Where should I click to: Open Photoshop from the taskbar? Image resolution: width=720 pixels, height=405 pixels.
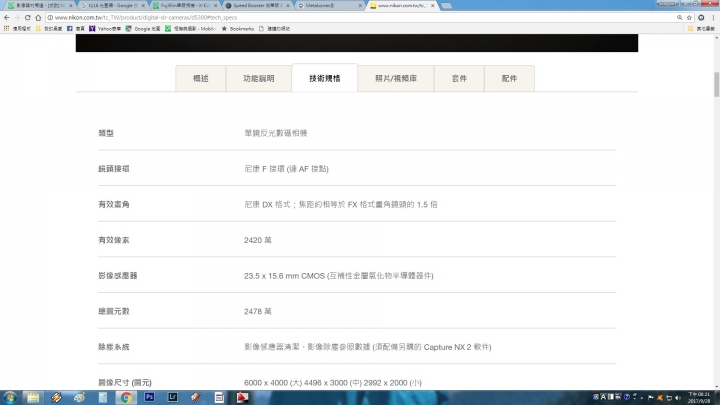(149, 397)
